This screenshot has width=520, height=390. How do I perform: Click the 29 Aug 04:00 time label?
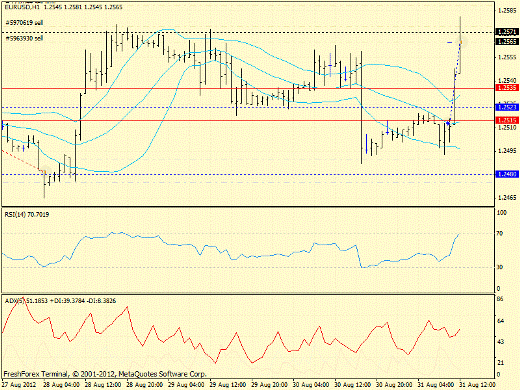click(x=186, y=385)
